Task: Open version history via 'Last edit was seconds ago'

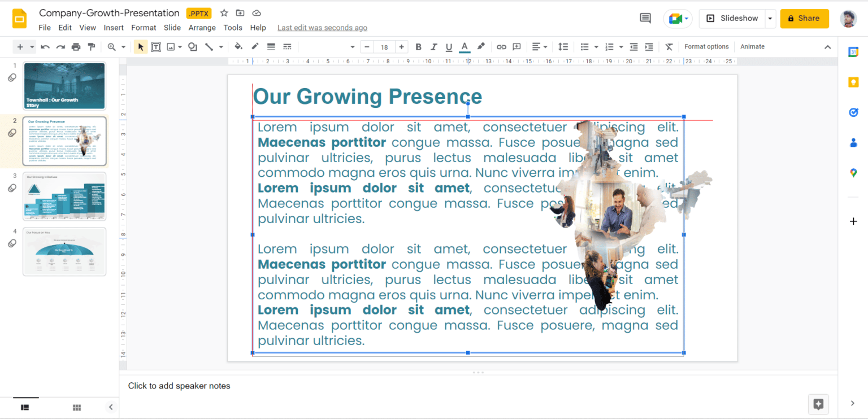Action: pos(322,27)
